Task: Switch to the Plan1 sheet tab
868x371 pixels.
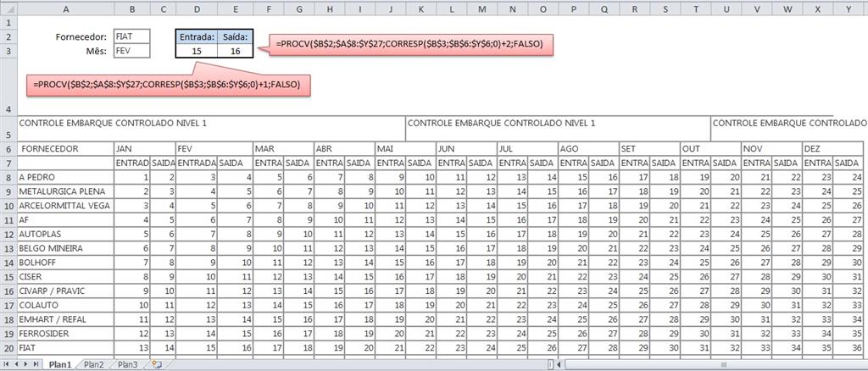Action: 60,365
